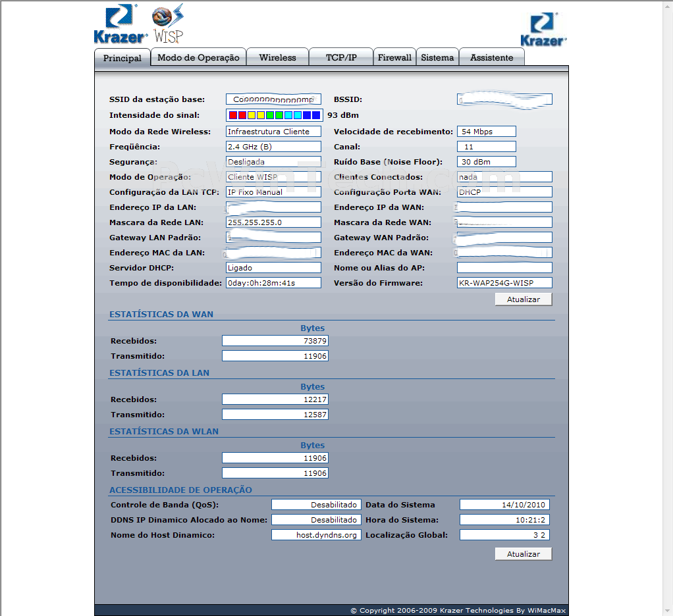Viewport: 673px width, 616px height.
Task: Click the ACESSIBILIDADE DE OPERAÇÃO heading
Action: (x=180, y=490)
